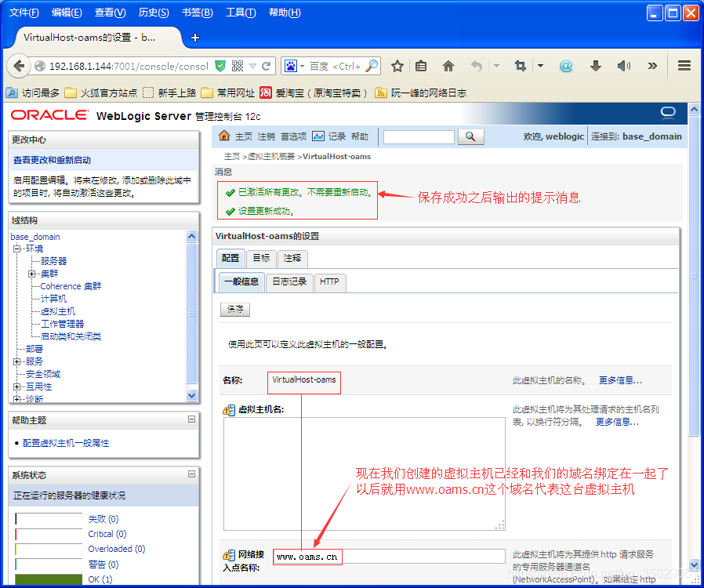Click the crop screenshot tool icon
Image resolution: width=704 pixels, height=588 pixels.
pyautogui.click(x=521, y=67)
